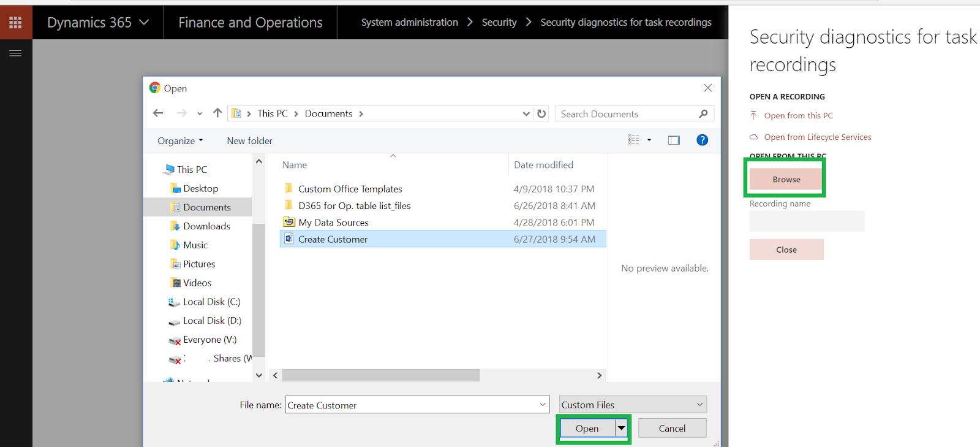980x447 pixels.
Task: Click the Open from this PC upload icon
Action: [754, 115]
